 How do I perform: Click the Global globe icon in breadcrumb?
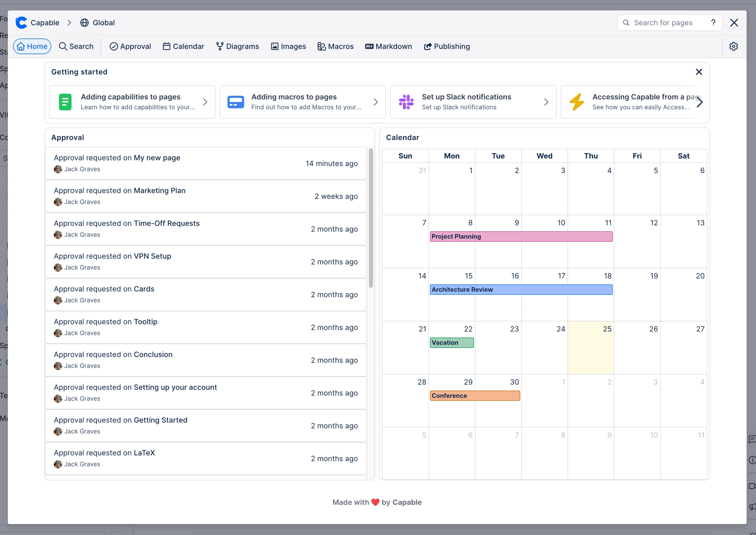coord(85,23)
